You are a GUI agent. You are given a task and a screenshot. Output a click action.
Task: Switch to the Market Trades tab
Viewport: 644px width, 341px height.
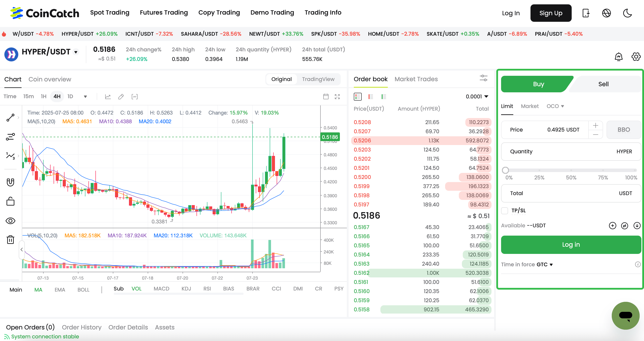tap(416, 79)
